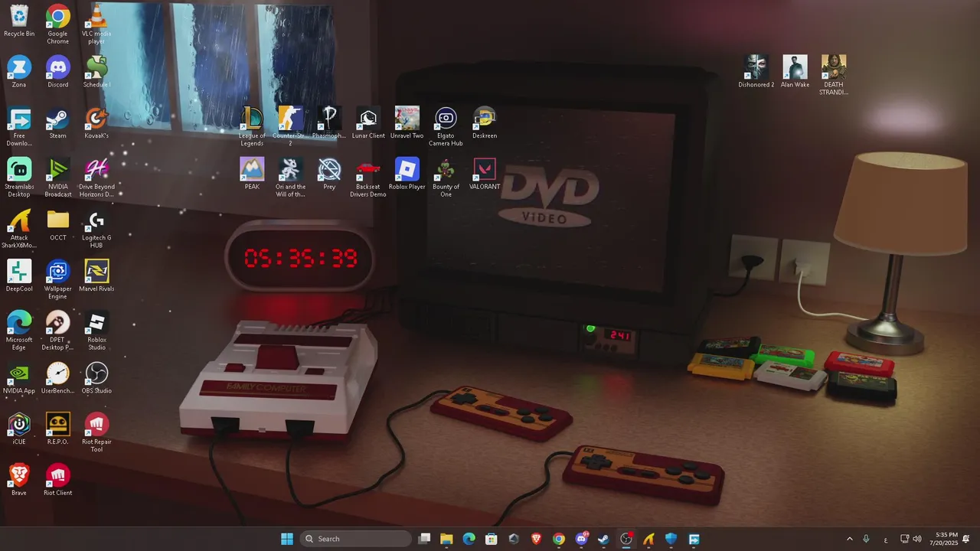The image size is (980, 551).
Task: Select the Wallpaper Engine shortcut
Action: click(x=57, y=280)
